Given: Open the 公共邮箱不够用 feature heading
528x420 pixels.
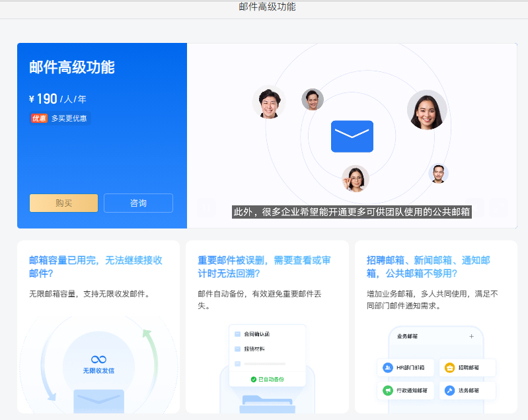Looking at the screenshot, I should click(428, 266).
